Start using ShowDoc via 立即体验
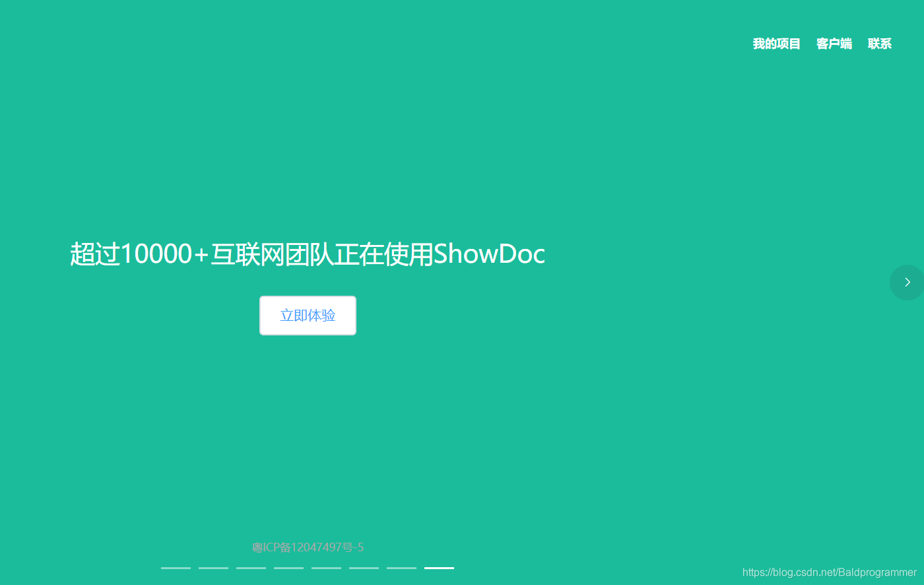 pos(308,315)
